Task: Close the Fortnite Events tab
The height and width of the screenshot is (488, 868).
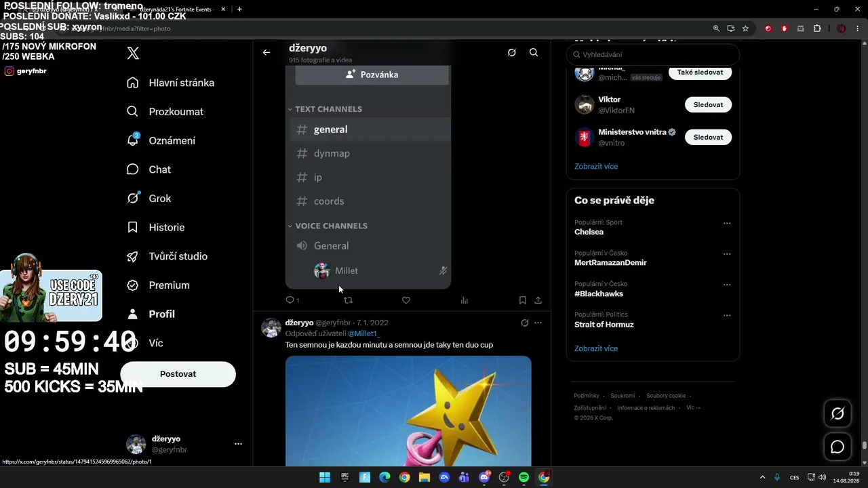Action: 223,9
